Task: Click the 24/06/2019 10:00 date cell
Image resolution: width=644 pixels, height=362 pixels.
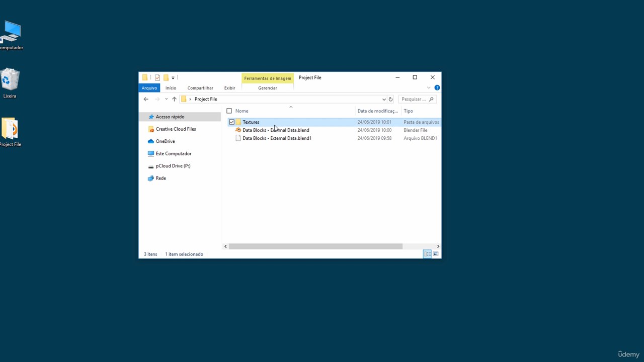Action: pyautogui.click(x=374, y=130)
